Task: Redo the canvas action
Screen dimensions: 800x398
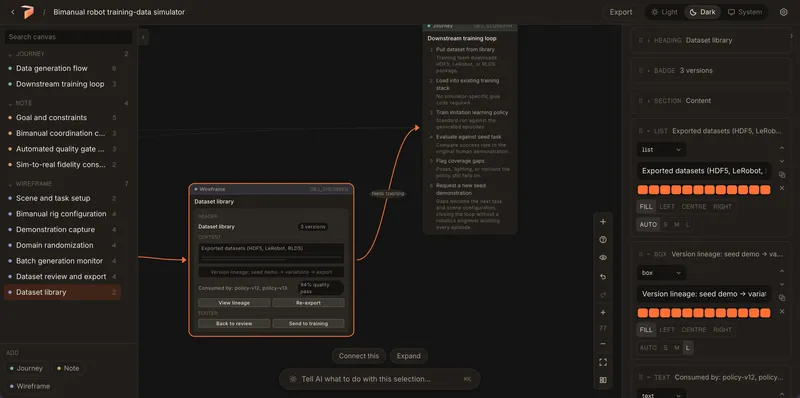Action: coord(603,294)
